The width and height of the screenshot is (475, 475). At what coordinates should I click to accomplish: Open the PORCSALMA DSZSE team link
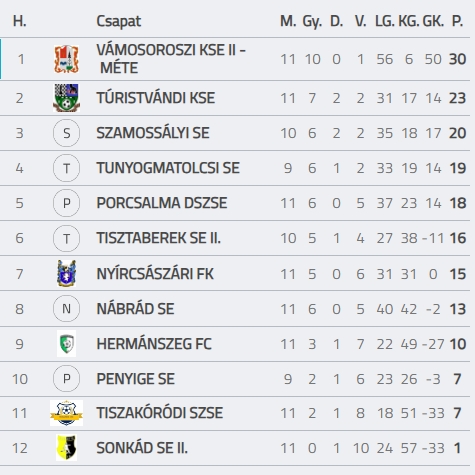point(162,203)
